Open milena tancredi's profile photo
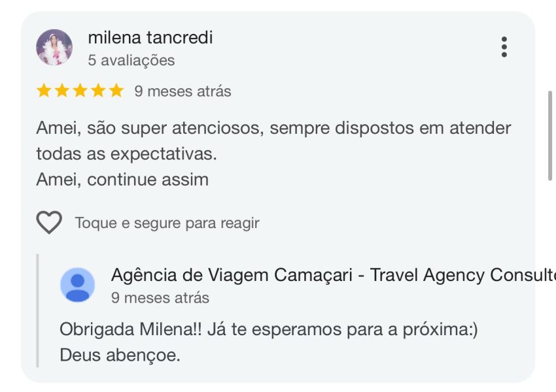 click(54, 48)
